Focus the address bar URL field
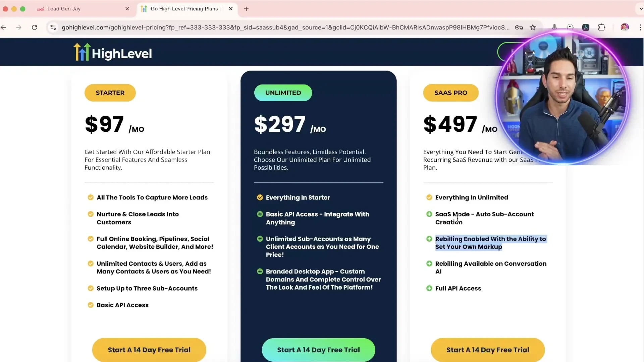 (x=285, y=27)
